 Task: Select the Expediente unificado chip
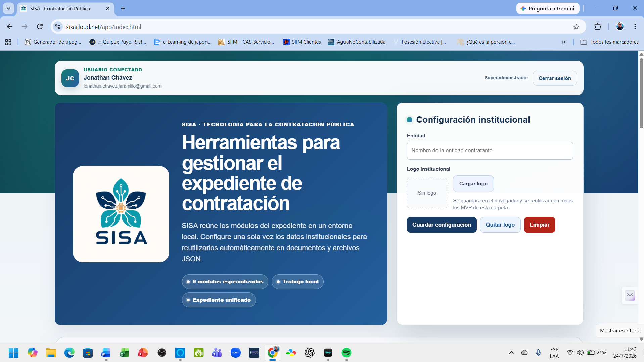(x=219, y=300)
